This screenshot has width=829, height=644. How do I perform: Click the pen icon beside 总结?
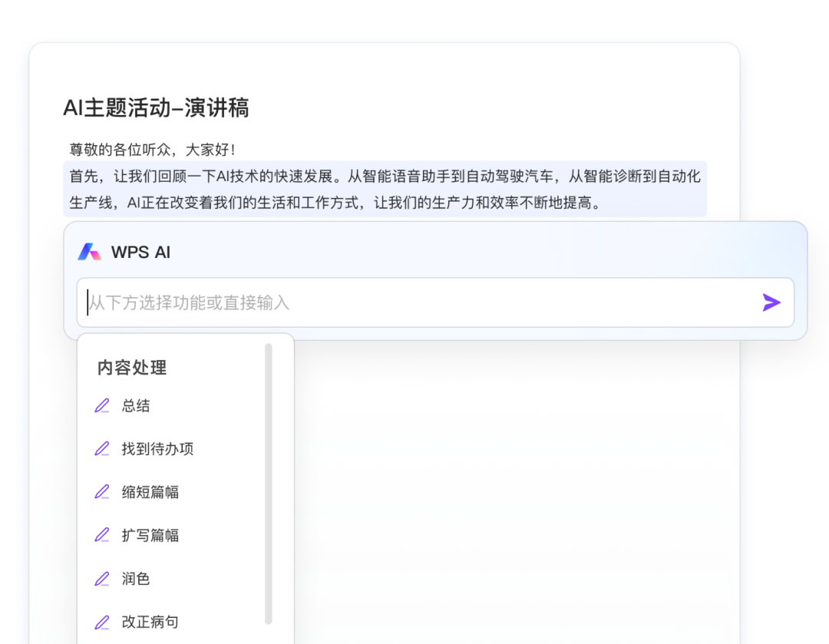pyautogui.click(x=102, y=406)
